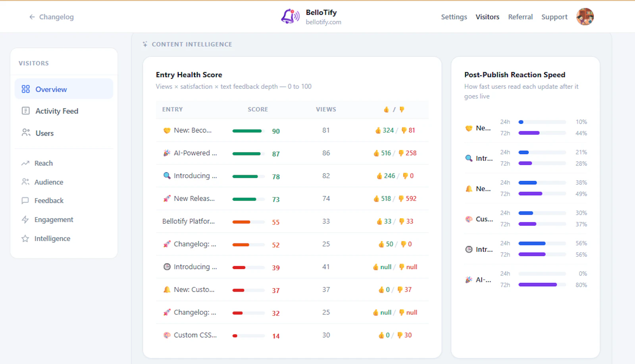Click clock icon of Introducing entry scored 39
The image size is (635, 364).
pyautogui.click(x=167, y=267)
